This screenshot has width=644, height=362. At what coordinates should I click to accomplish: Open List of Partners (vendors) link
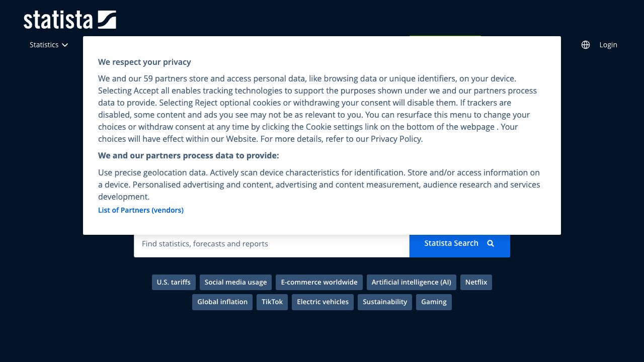[141, 210]
